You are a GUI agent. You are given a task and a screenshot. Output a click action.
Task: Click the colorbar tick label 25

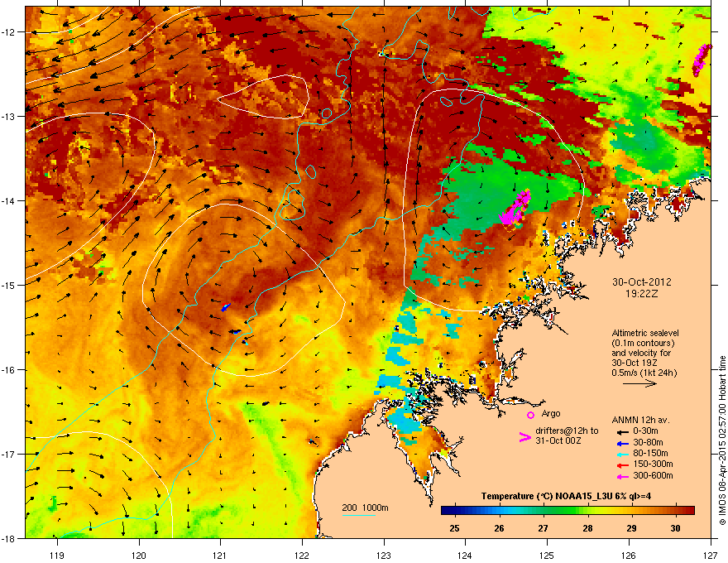coord(454,528)
